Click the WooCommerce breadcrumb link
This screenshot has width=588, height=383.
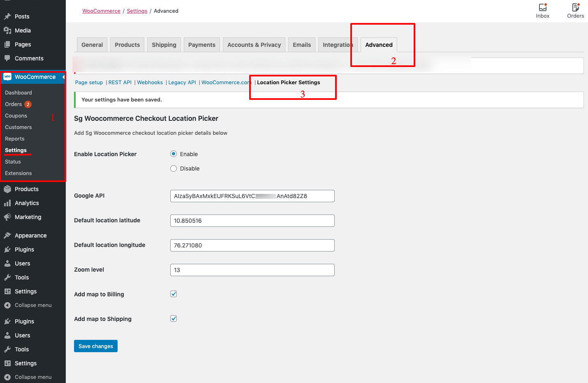[x=101, y=11]
